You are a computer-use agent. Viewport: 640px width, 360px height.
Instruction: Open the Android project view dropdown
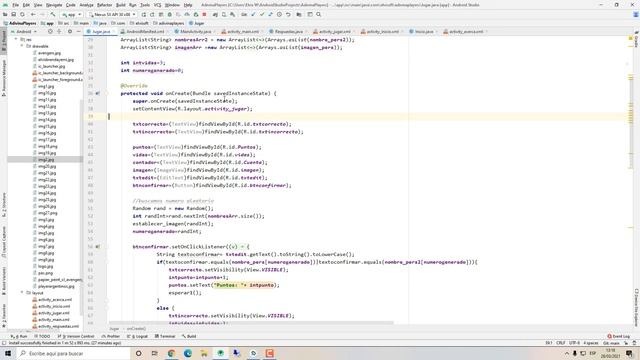click(24, 31)
